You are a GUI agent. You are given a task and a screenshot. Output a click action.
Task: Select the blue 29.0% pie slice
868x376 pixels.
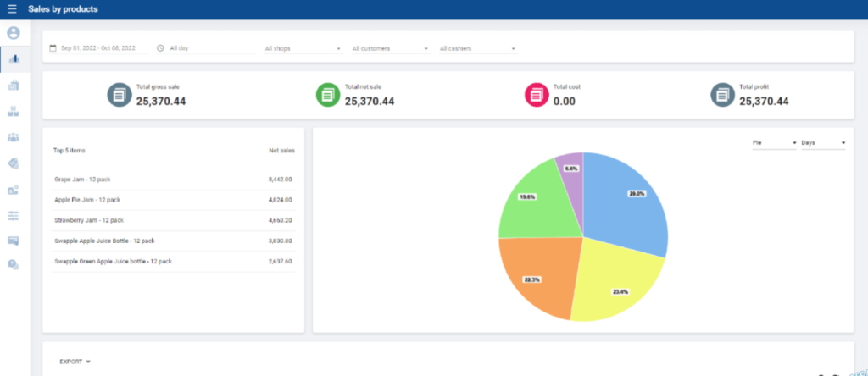[x=627, y=203]
